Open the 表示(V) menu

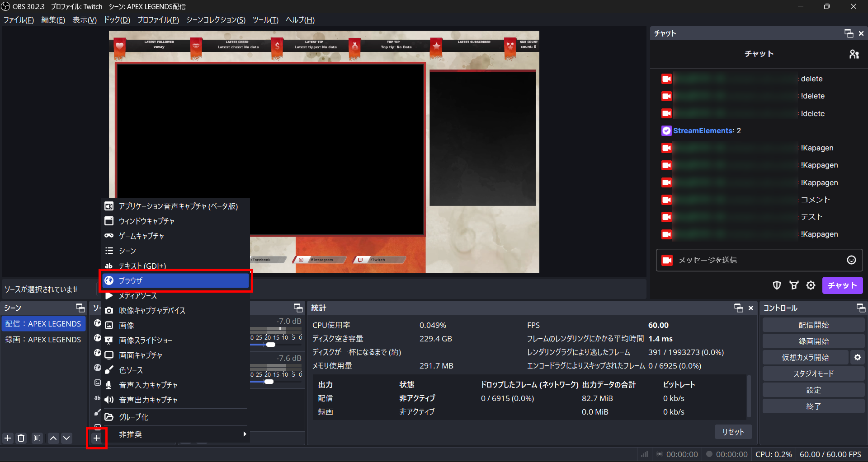coord(85,20)
